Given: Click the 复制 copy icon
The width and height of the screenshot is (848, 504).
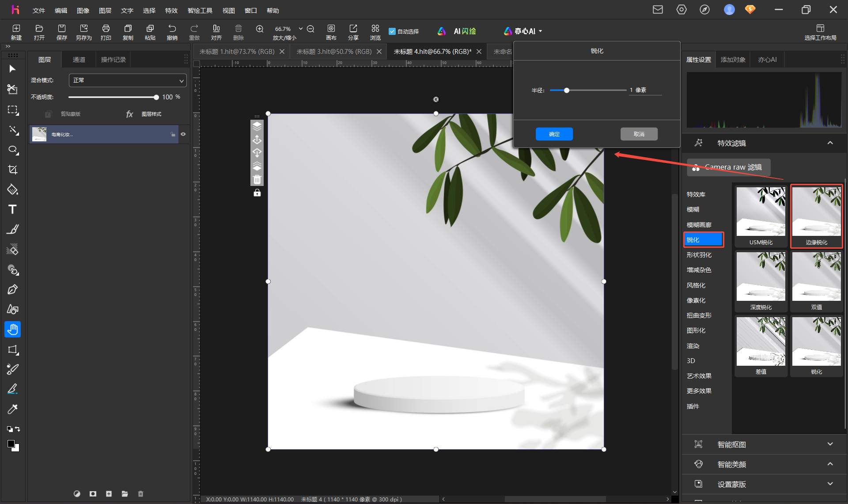Looking at the screenshot, I should click(x=128, y=32).
